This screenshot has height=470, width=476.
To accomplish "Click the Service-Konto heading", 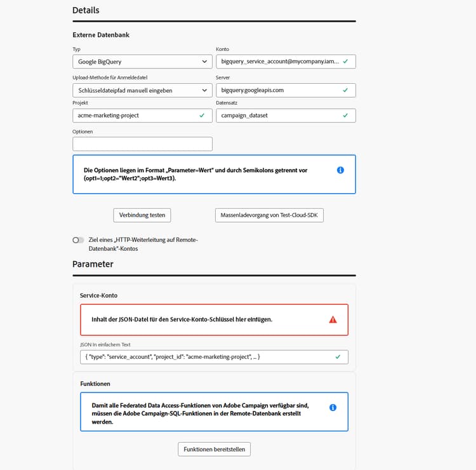I will 98,295.
